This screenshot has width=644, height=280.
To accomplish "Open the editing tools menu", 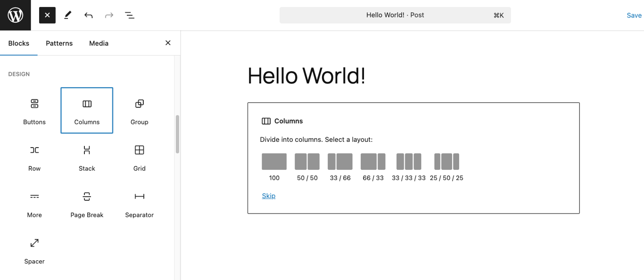I will click(67, 15).
